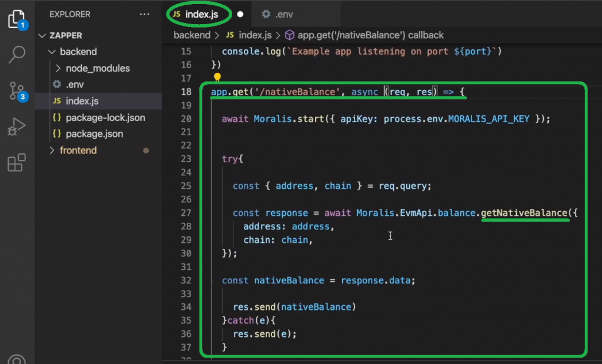Select index.js file in Explorer tree

98,101
